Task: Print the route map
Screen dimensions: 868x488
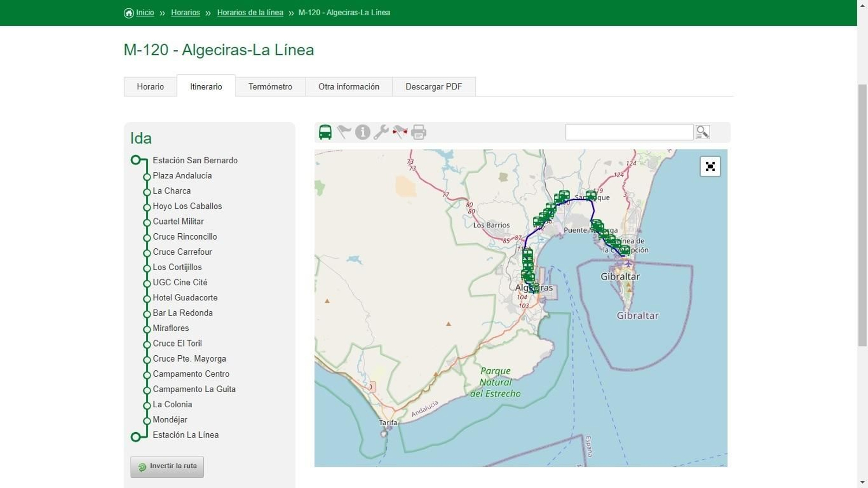Action: click(418, 132)
